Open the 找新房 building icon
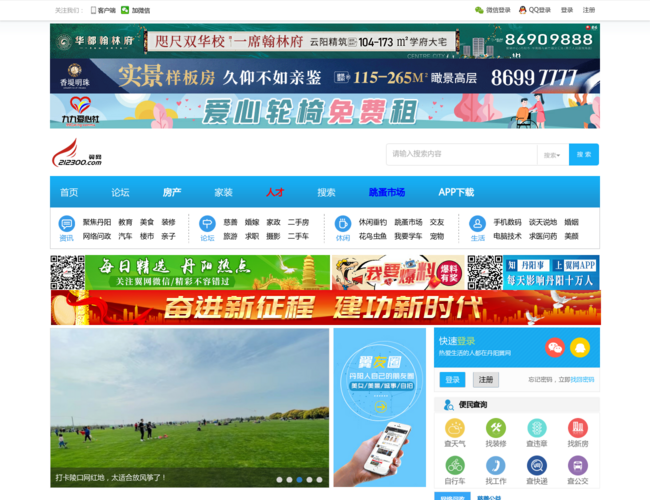Viewport: 650px width, 500px height. (x=578, y=429)
